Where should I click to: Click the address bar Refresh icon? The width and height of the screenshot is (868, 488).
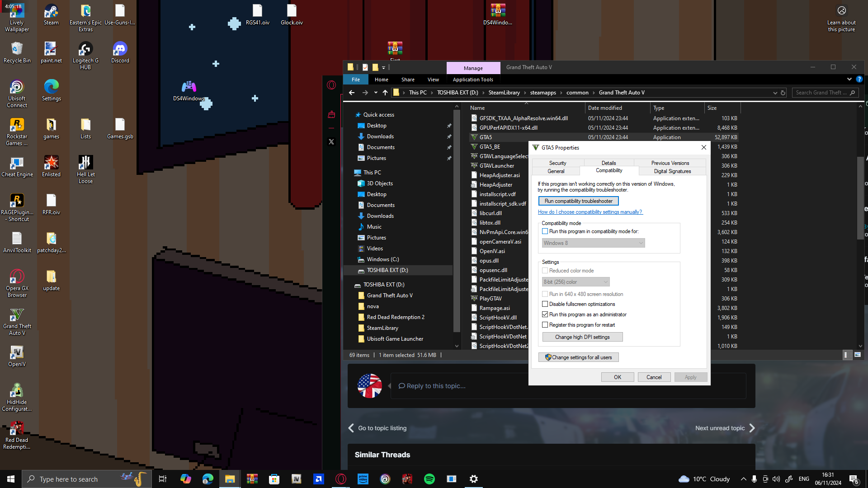(783, 93)
